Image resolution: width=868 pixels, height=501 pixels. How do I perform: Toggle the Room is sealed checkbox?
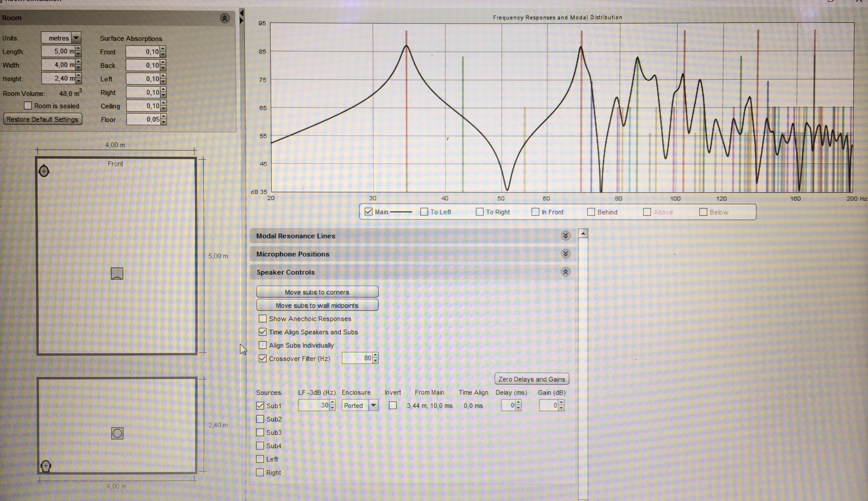click(28, 106)
